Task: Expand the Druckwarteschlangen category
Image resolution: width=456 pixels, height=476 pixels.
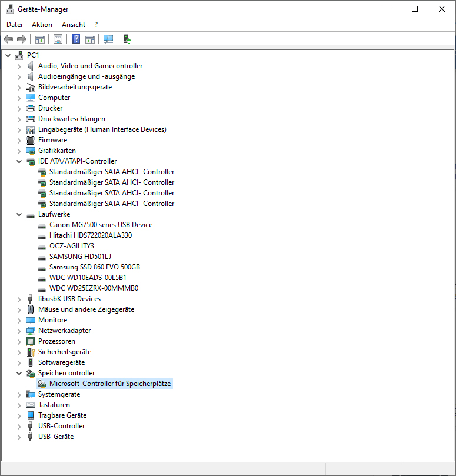Action: [19, 119]
